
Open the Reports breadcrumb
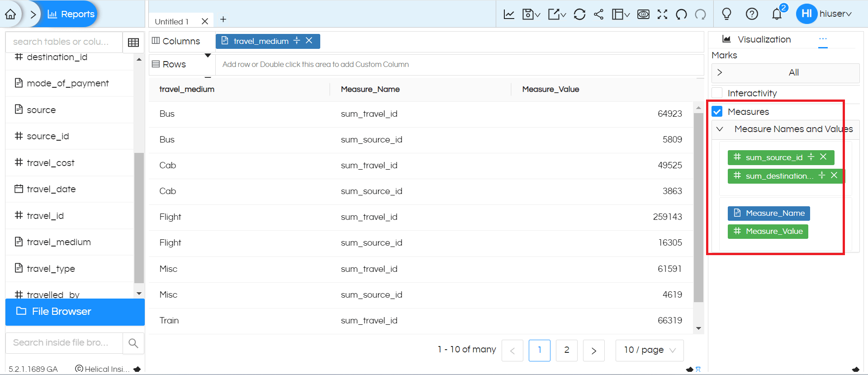71,14
